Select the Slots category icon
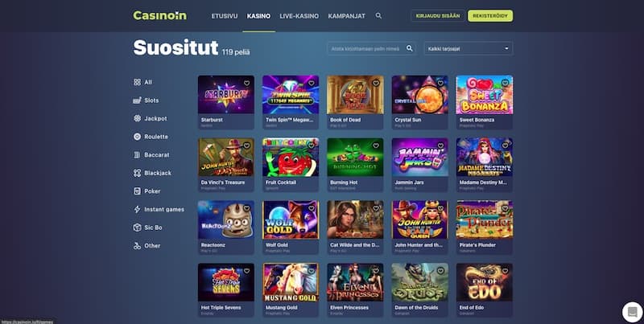Viewport: 644px width, 324px height. 137,100
